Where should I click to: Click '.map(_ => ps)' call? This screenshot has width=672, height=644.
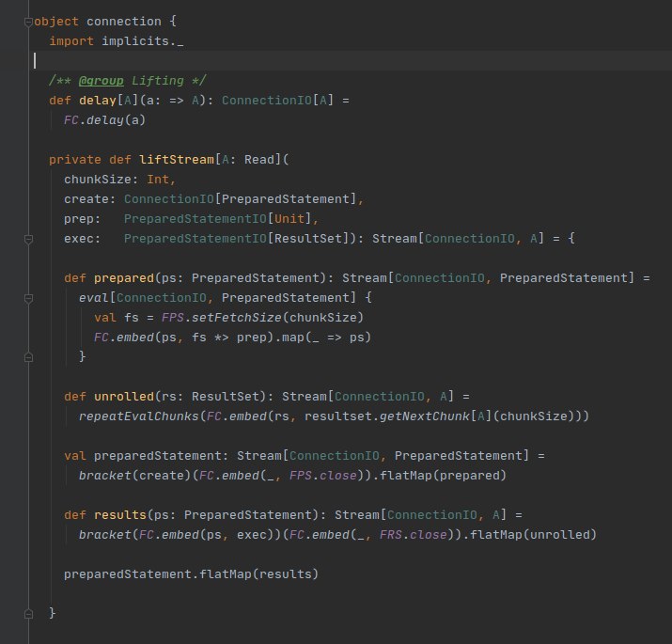(322, 337)
